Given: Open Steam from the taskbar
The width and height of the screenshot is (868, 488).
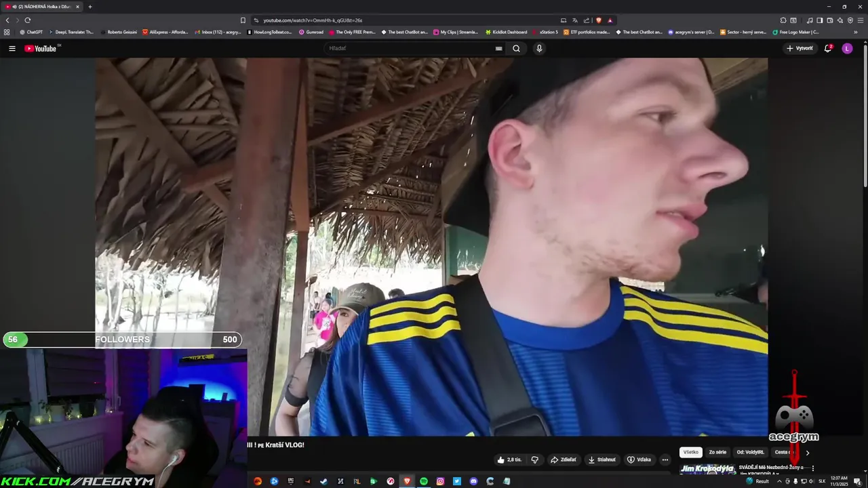Looking at the screenshot, I should pos(323,481).
